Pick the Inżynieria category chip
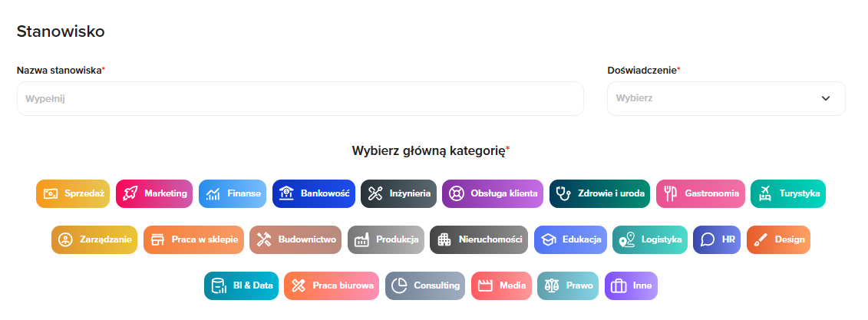The height and width of the screenshot is (320, 868). pos(399,193)
